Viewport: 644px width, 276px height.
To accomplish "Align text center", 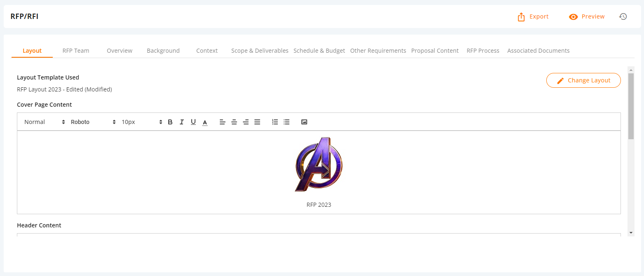I will pos(234,122).
